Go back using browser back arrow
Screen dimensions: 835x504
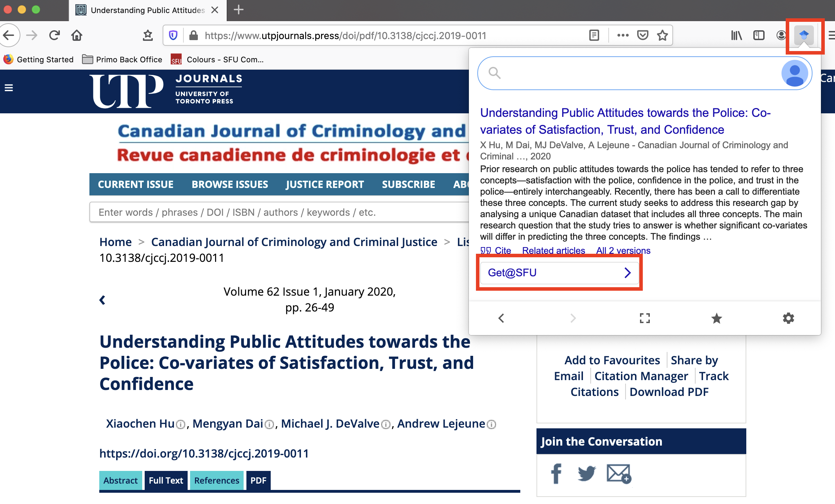point(8,35)
